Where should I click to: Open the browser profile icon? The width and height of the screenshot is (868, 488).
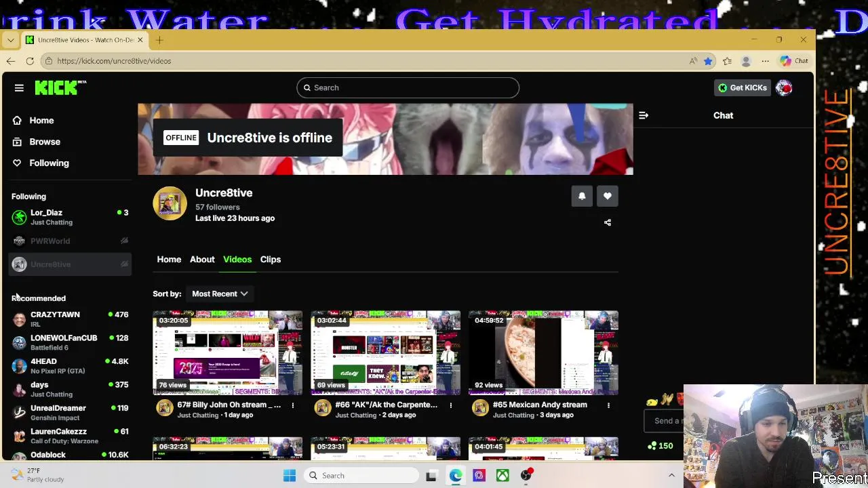click(x=746, y=61)
